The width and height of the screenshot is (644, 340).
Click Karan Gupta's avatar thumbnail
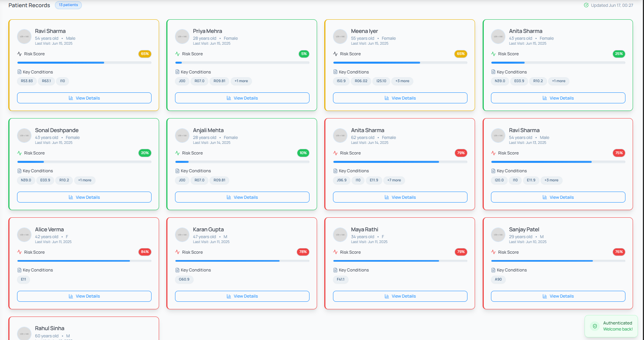click(182, 235)
